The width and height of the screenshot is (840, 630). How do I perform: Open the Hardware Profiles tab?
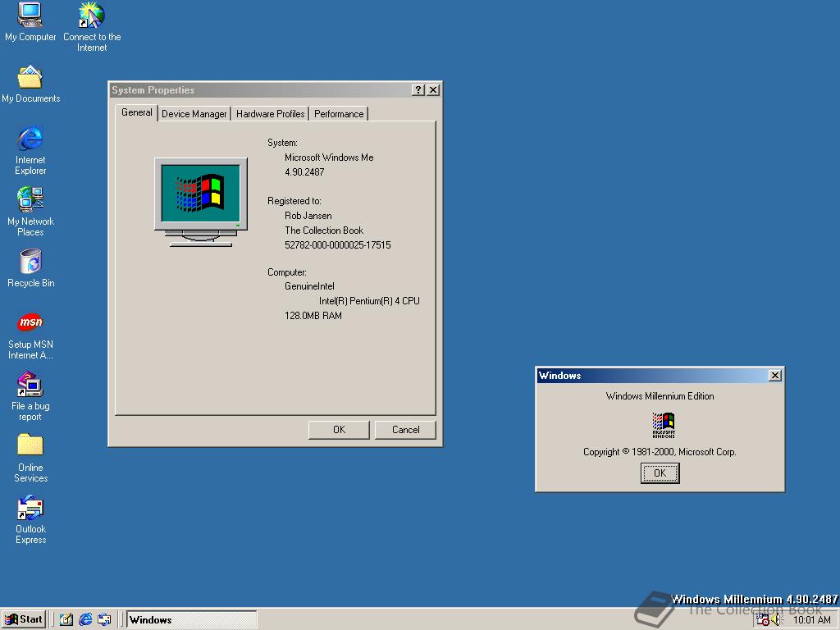[x=270, y=113]
